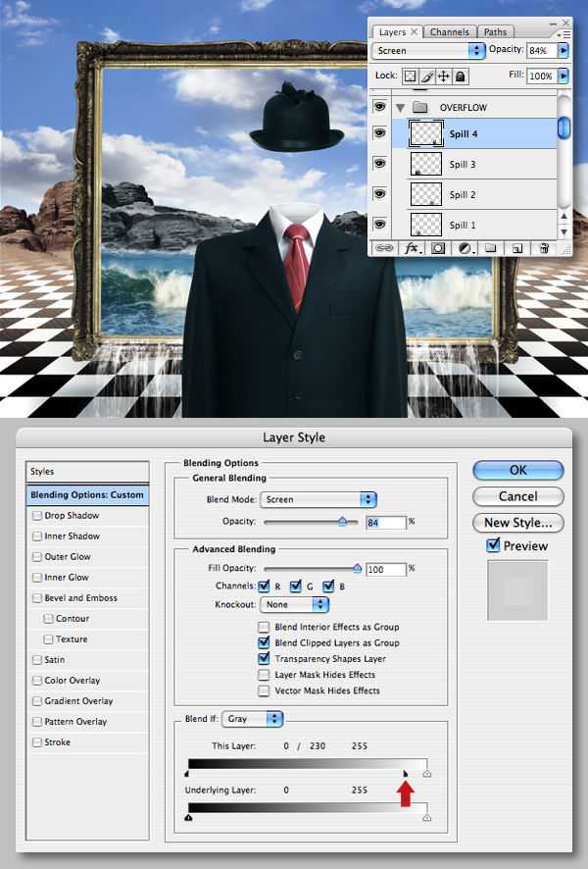Screen dimensions: 588x869
Task: Uncheck the G channel checkbox
Action: pyautogui.click(x=296, y=586)
